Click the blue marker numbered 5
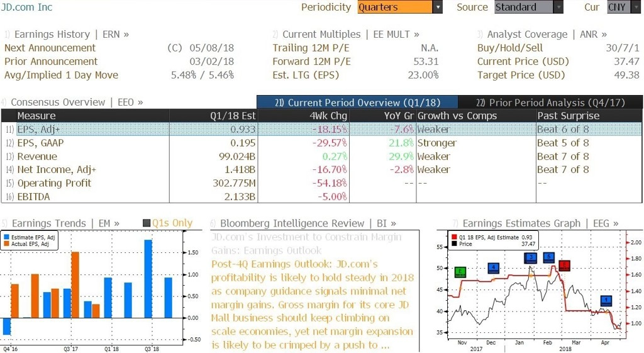Screen dimensions: 644x353 (x=548, y=257)
